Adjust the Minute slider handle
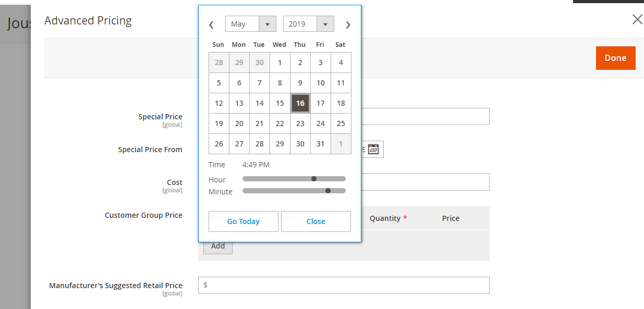This screenshot has width=644, height=309. coord(327,190)
